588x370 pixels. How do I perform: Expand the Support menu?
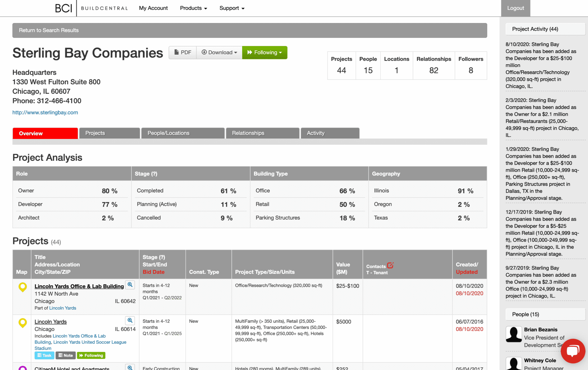coord(232,8)
